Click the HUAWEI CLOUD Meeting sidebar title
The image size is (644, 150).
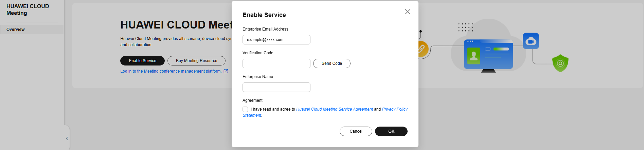28,10
